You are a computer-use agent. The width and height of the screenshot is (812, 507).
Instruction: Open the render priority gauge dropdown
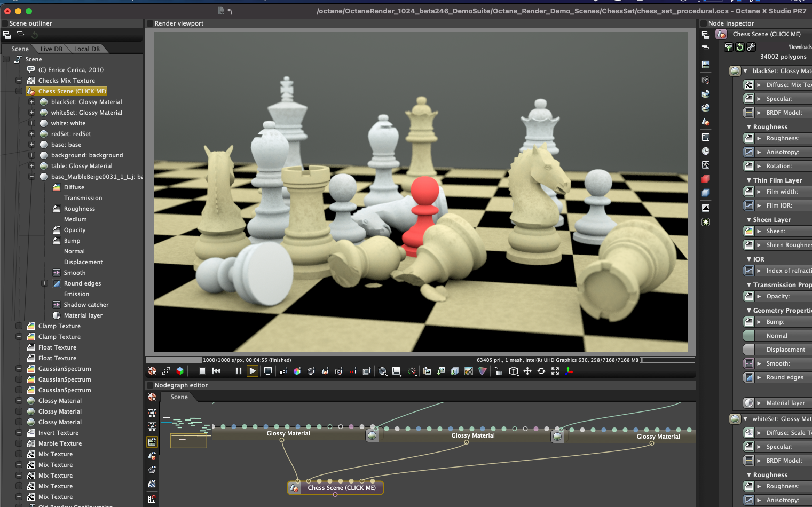click(412, 371)
